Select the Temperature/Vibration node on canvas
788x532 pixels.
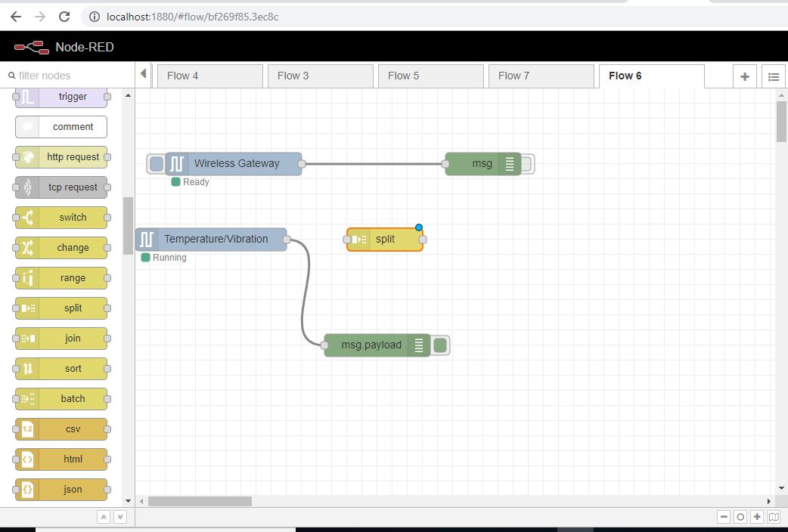click(211, 239)
